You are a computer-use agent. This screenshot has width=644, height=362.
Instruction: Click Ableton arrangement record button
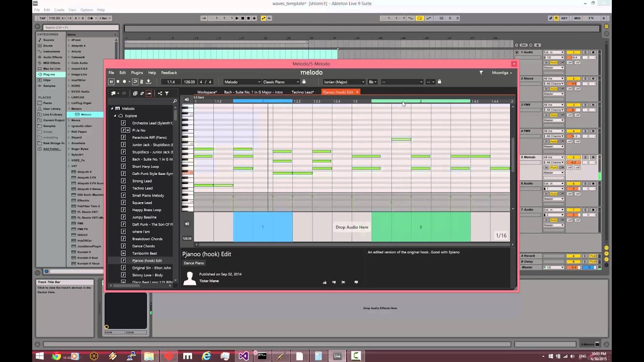click(x=249, y=18)
